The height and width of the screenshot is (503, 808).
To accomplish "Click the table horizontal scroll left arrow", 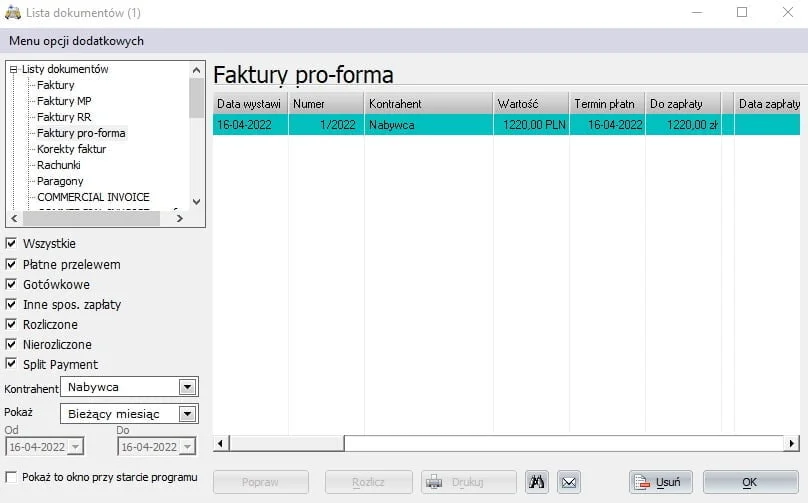I will [x=221, y=443].
